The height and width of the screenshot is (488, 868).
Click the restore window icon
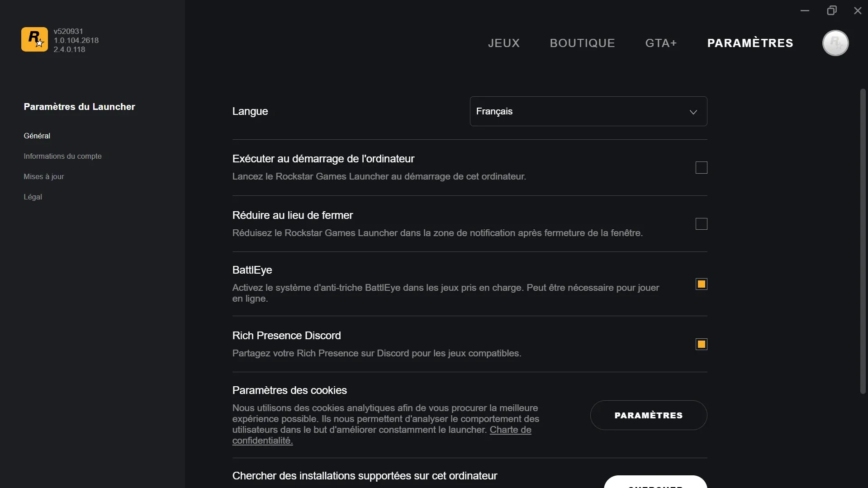pyautogui.click(x=832, y=10)
